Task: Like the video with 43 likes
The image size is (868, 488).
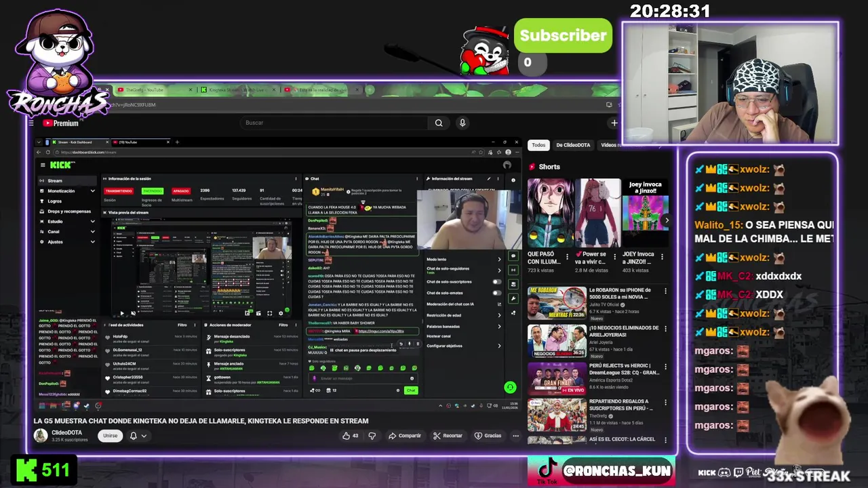Action: 351,436
